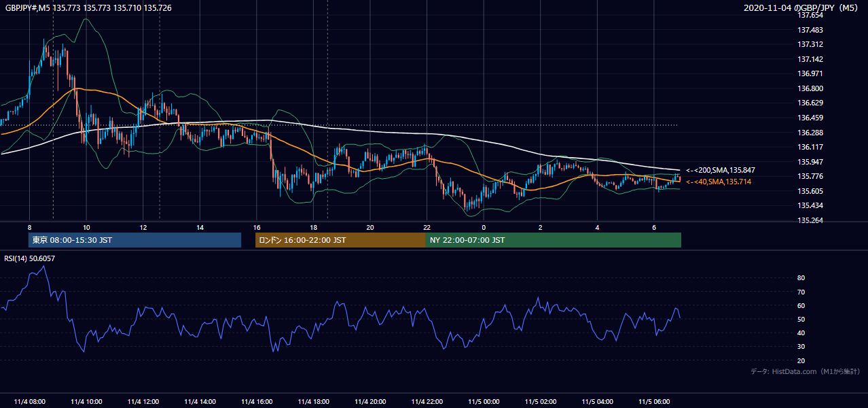The width and height of the screenshot is (868, 408).
Task: Click the data source HistData.com credit text
Action: (805, 371)
